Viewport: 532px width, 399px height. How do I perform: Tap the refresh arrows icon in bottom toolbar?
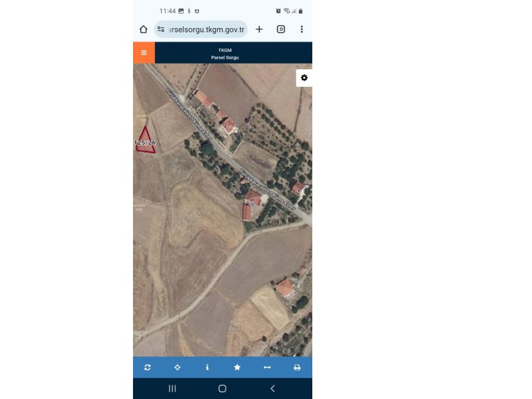147,368
